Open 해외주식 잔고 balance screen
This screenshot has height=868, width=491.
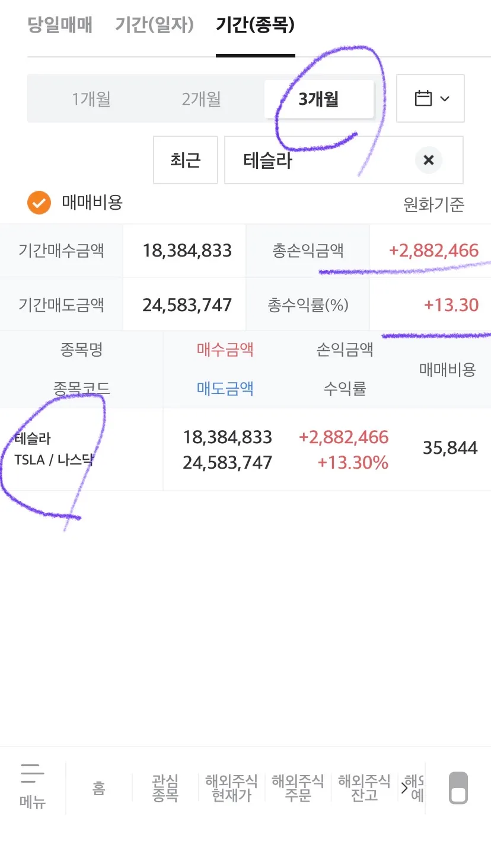click(362, 787)
